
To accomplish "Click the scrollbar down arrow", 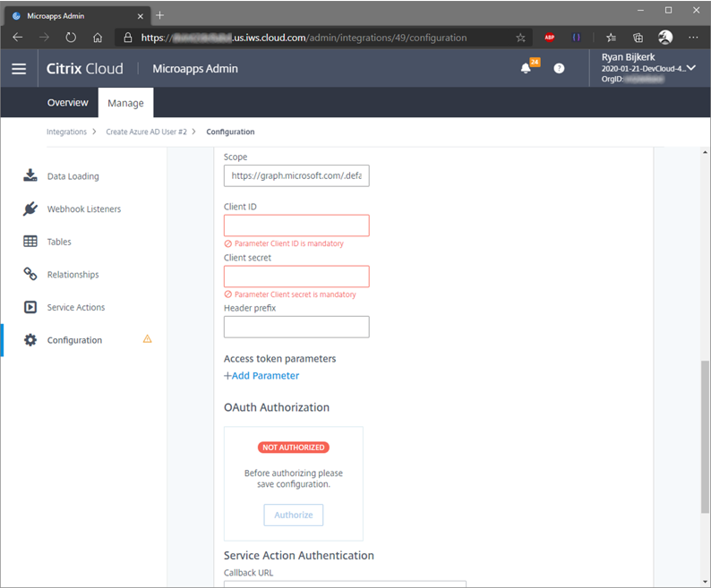I will point(705,582).
